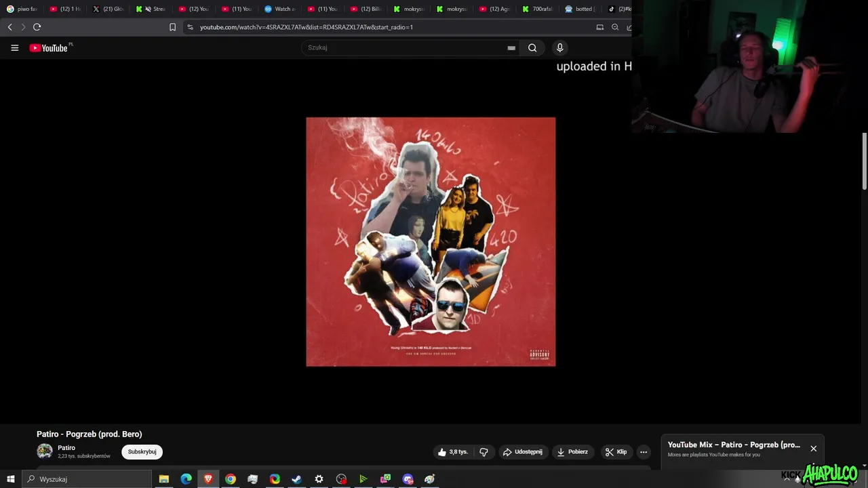Switch to the 'piwo fa' Google tab
The height and width of the screenshot is (488, 868).
(22, 9)
